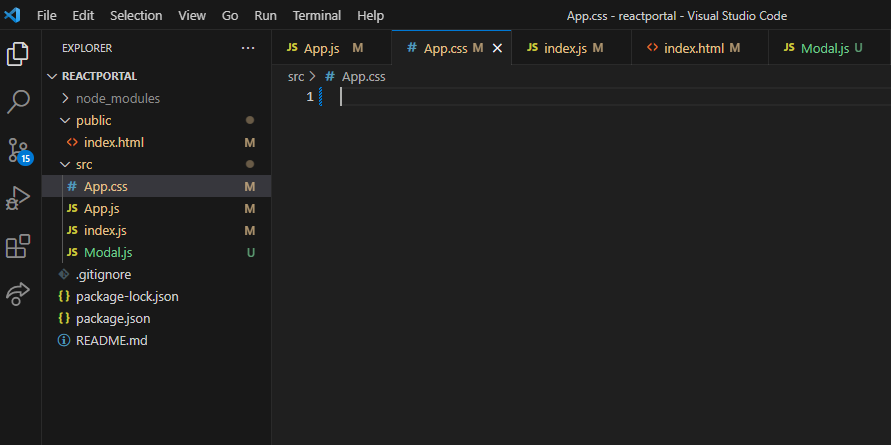Image resolution: width=891 pixels, height=445 pixels.
Task: Click the braces icon beside package-lock.json
Action: [x=64, y=297]
